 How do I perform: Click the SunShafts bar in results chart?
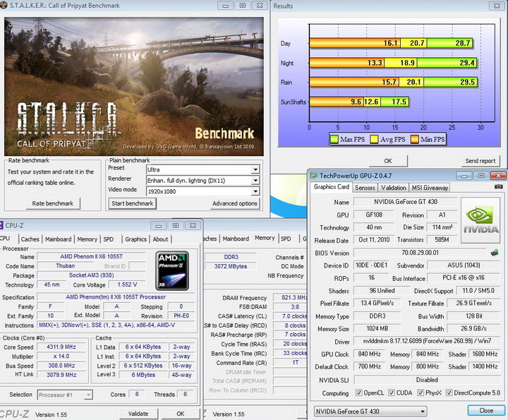[x=359, y=102]
